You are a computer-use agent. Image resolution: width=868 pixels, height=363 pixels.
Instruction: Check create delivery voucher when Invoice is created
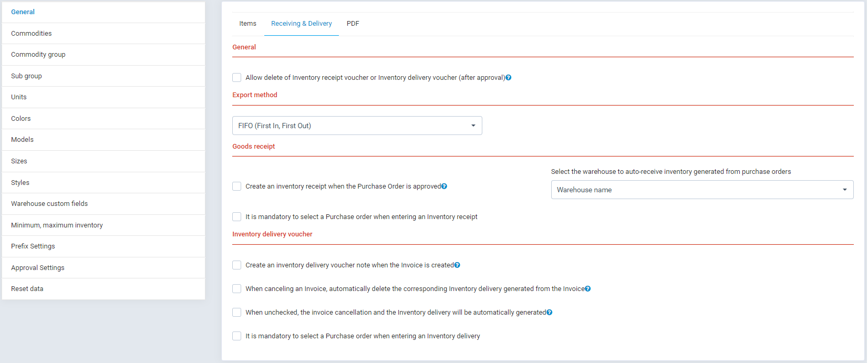coord(237,265)
